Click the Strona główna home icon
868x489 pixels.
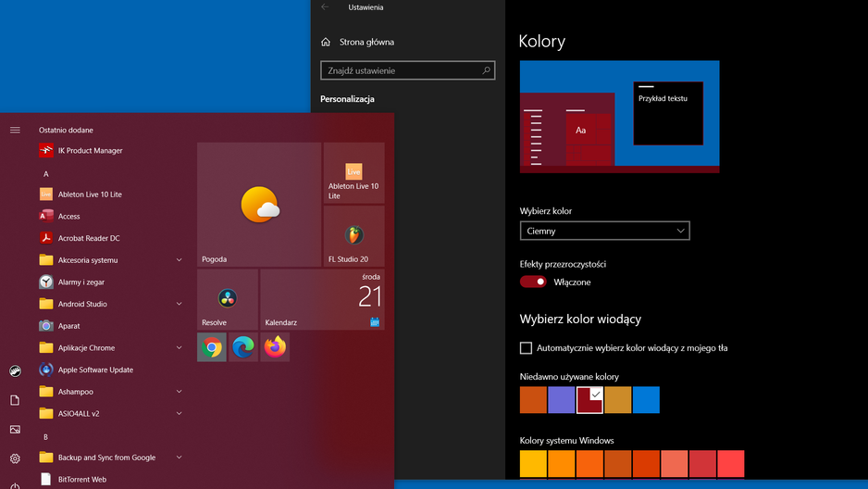coord(326,42)
